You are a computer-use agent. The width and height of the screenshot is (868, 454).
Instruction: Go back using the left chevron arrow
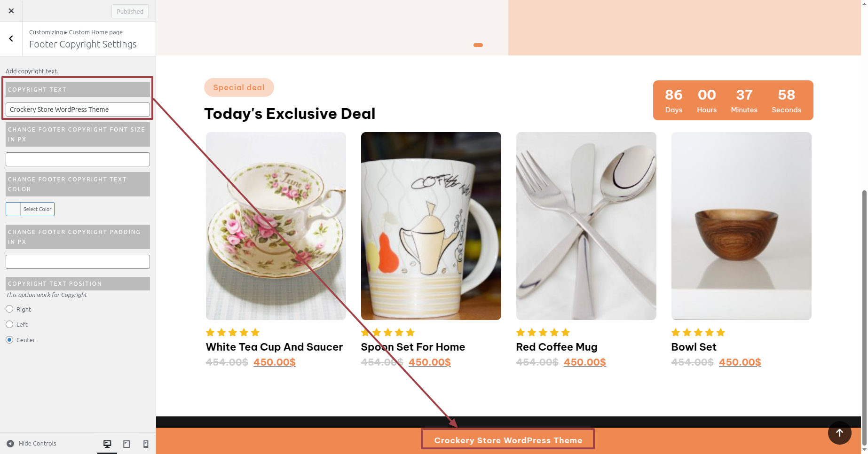pos(11,39)
